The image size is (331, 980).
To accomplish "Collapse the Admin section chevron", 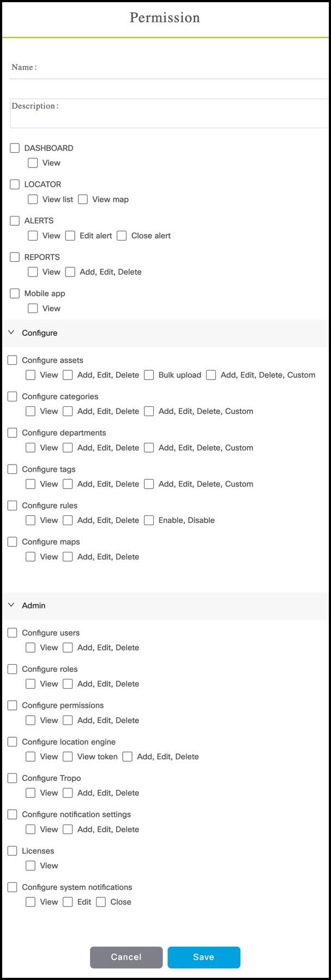I will 11,605.
